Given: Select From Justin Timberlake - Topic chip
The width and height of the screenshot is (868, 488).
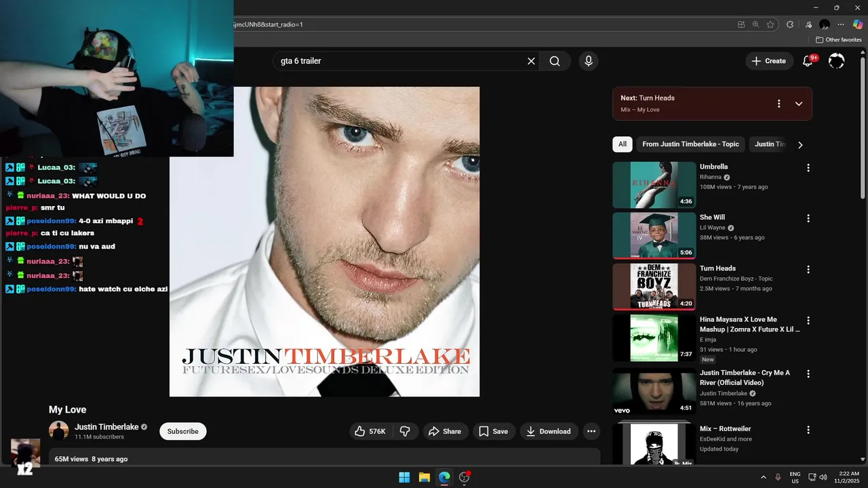Looking at the screenshot, I should click(x=690, y=144).
